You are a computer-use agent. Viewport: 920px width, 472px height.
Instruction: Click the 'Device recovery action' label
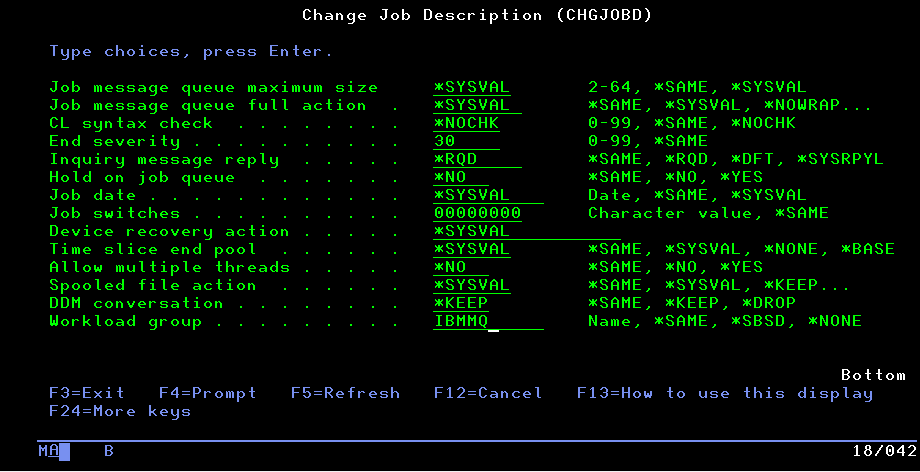click(x=169, y=231)
